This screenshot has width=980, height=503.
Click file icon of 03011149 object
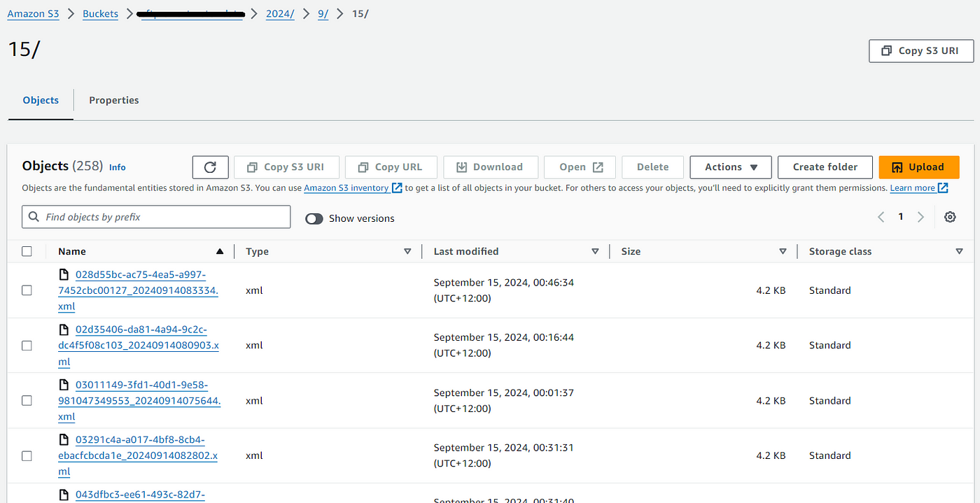tap(64, 385)
